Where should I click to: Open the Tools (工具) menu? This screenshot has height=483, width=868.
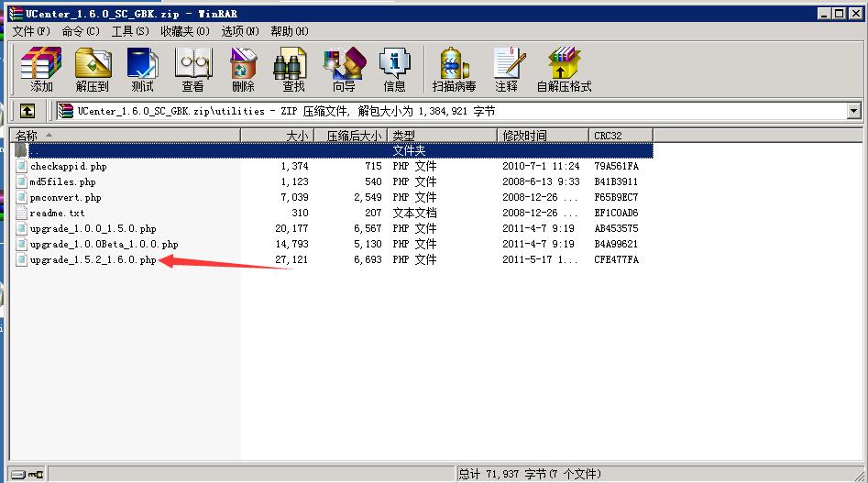[130, 31]
